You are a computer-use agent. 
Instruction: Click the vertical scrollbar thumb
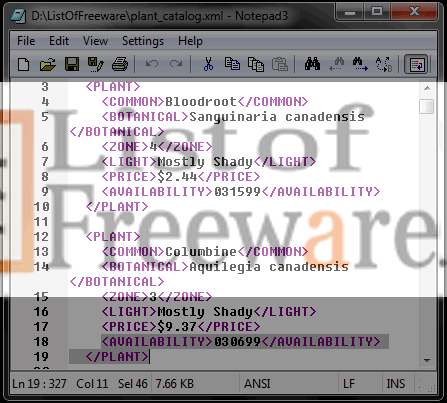427,107
